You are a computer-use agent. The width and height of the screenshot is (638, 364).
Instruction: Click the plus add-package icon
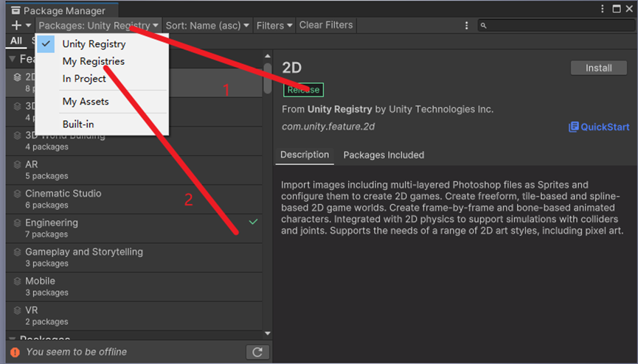click(16, 25)
